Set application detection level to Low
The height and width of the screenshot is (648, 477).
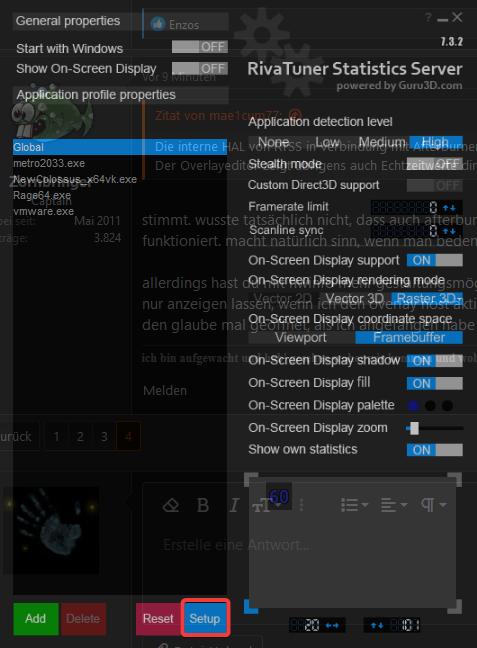328,142
